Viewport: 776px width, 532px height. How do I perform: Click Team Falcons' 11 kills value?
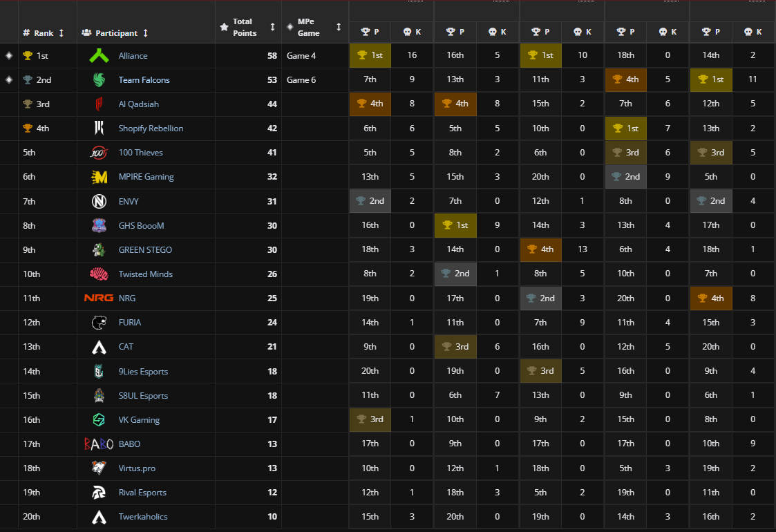point(753,79)
